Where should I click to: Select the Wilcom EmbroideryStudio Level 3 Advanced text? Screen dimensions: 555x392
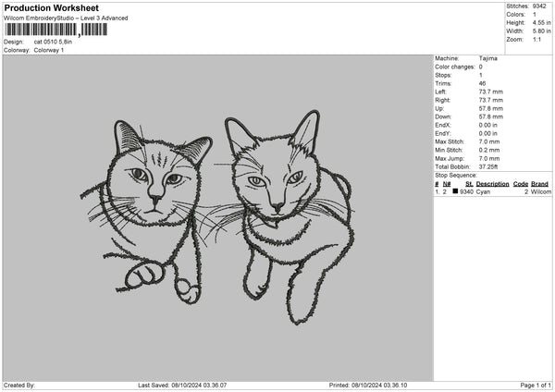[x=66, y=18]
